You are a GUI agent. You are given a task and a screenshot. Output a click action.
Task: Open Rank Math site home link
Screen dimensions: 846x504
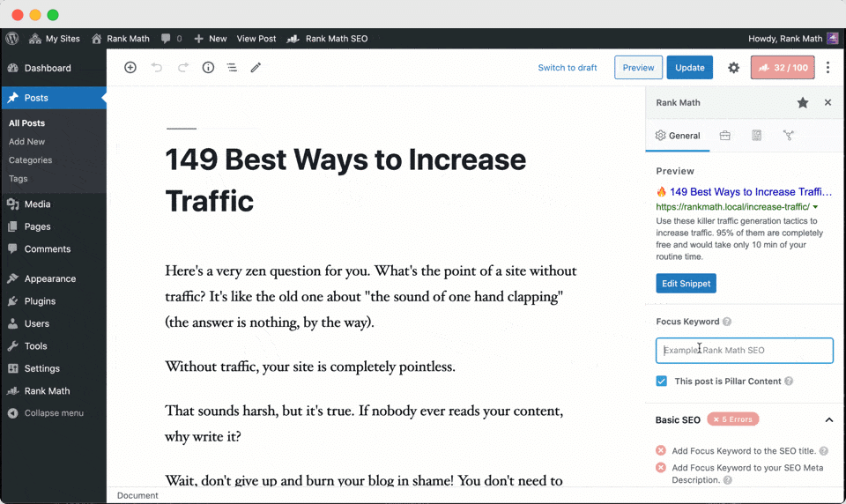point(121,38)
